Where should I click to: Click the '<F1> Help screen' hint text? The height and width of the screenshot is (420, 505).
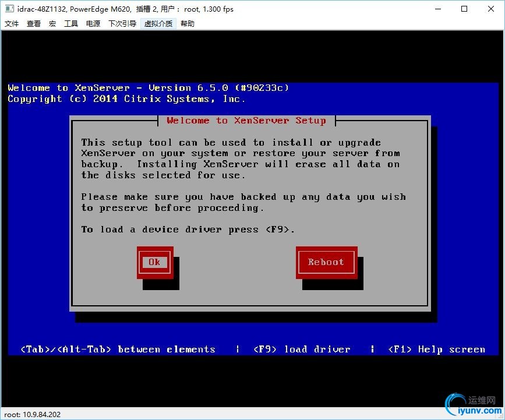tap(436, 350)
